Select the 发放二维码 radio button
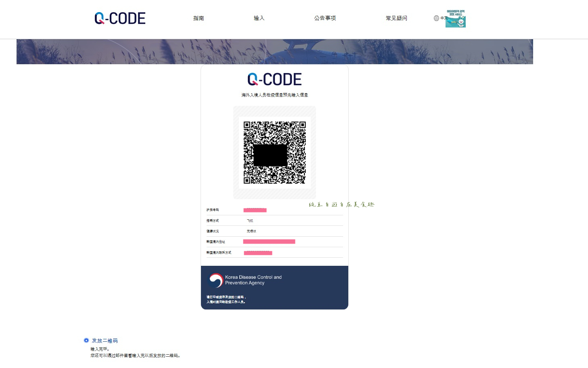This screenshot has height=368, width=588. (x=86, y=341)
